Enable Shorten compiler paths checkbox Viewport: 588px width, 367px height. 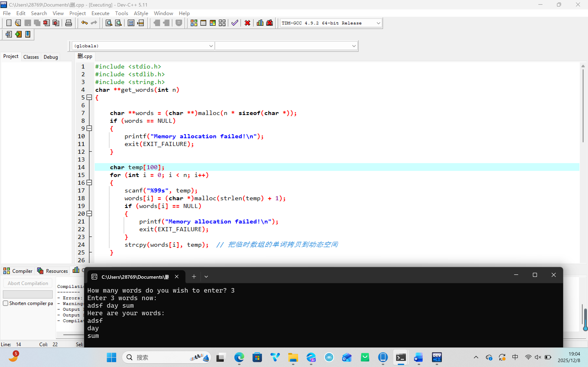point(6,303)
